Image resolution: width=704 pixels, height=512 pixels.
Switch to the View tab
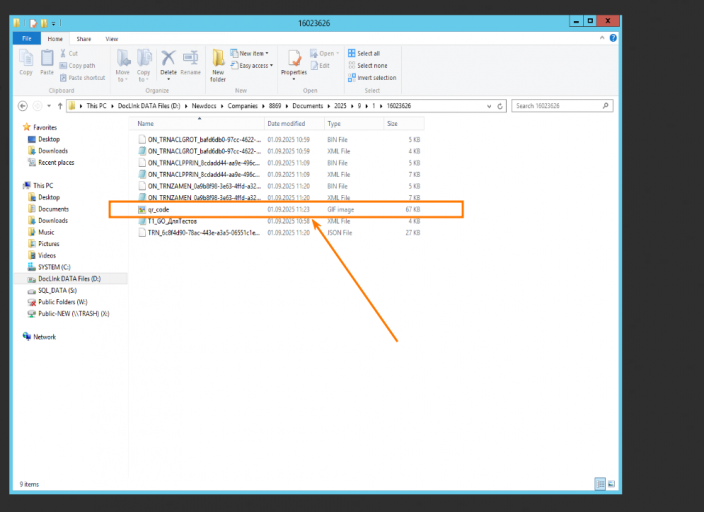click(112, 39)
